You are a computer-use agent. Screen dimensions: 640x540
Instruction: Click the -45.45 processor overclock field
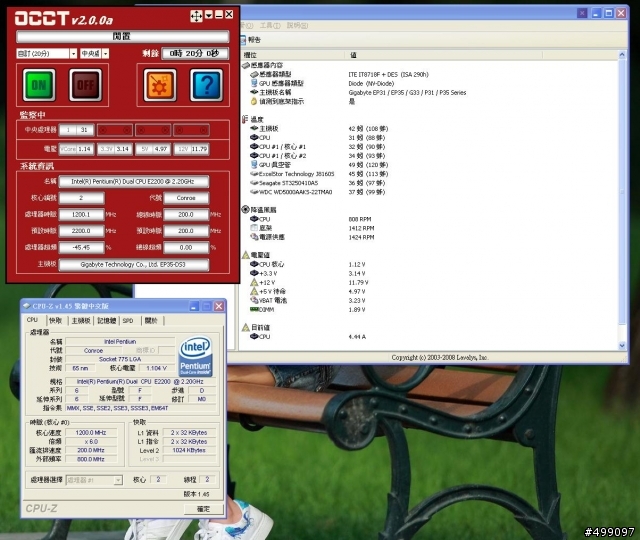click(x=82, y=247)
